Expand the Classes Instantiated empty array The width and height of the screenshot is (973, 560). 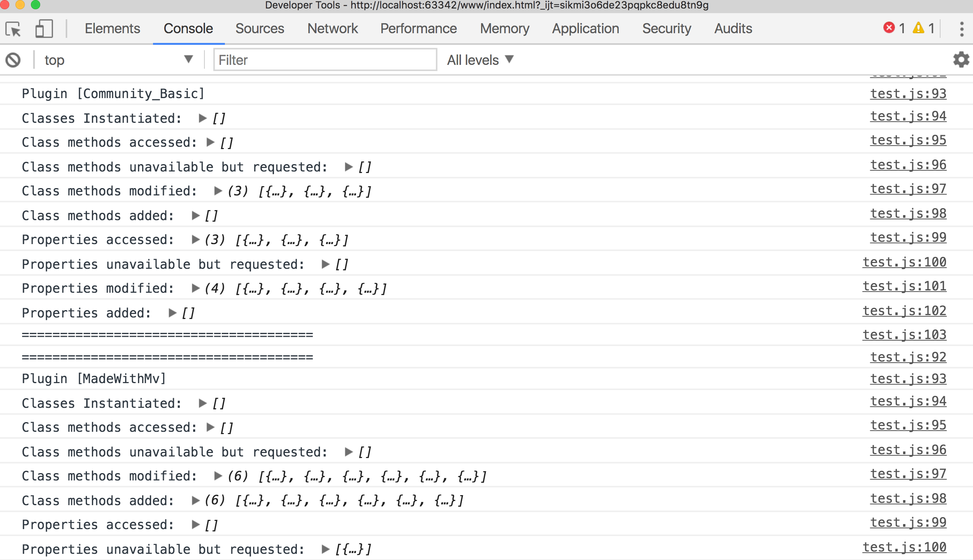[202, 118]
